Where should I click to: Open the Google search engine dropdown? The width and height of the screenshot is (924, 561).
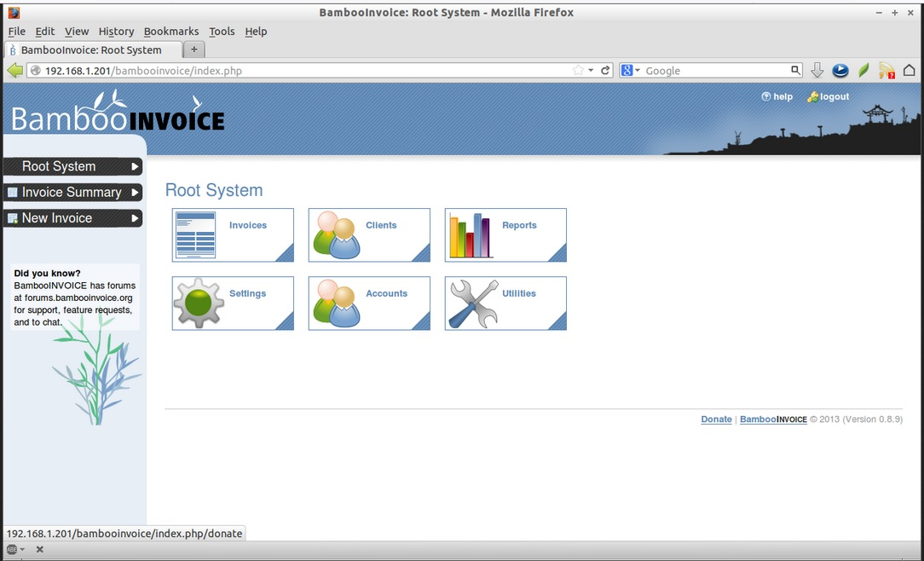pyautogui.click(x=630, y=71)
